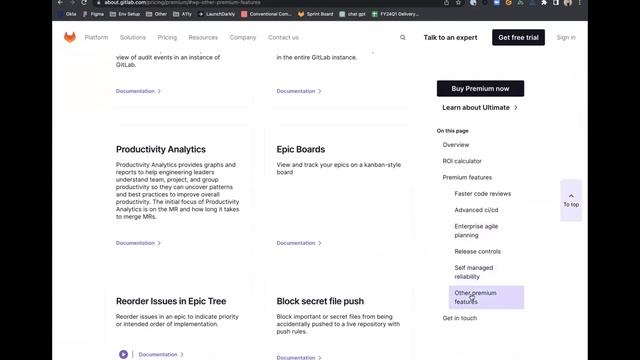Screen dimensions: 640x360
Task: Open the site search magnifier icon
Action: pyautogui.click(x=402, y=38)
